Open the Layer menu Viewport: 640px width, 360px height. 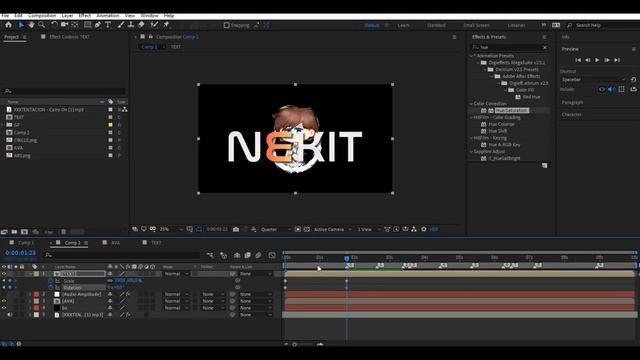67,16
